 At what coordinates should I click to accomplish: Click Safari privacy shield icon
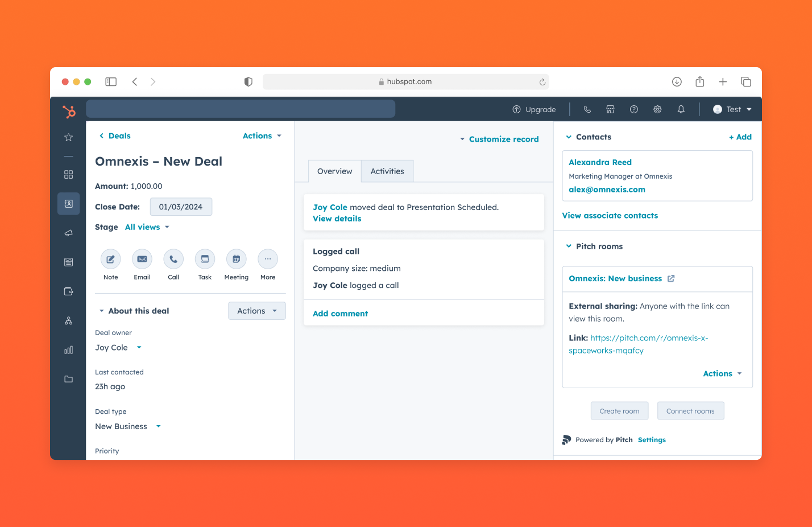point(248,82)
